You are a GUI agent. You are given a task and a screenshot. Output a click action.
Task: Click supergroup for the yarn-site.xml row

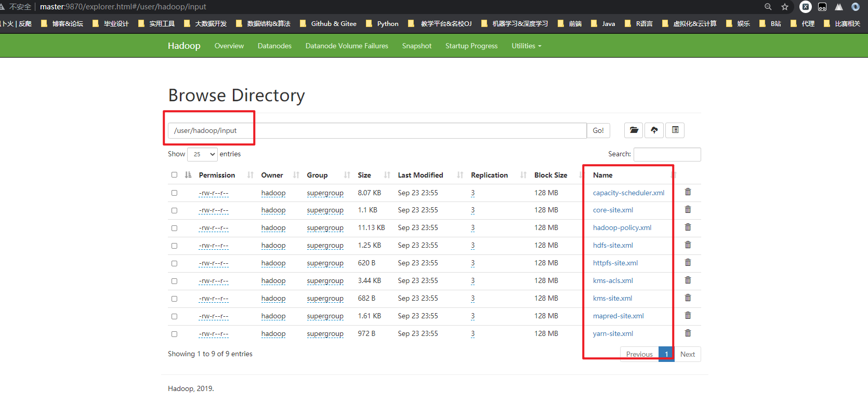325,334
